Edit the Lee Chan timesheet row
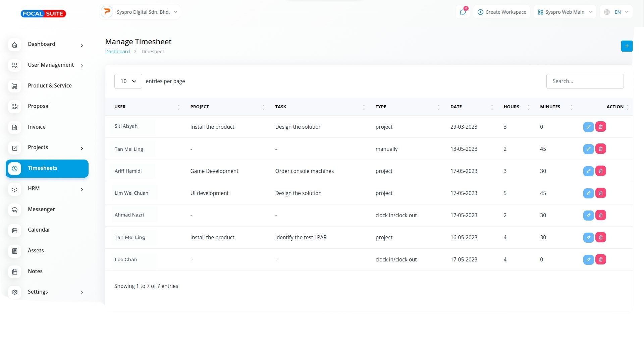Image resolution: width=644 pixels, height=362 pixels. point(588,259)
